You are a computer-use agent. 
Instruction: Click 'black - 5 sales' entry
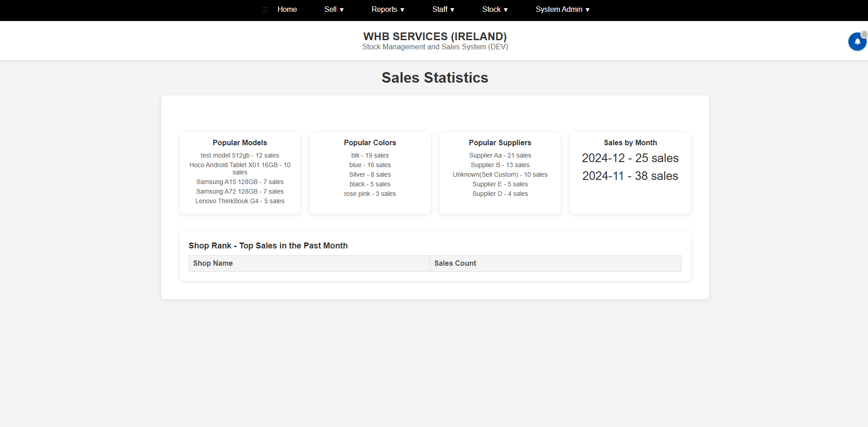(x=370, y=185)
